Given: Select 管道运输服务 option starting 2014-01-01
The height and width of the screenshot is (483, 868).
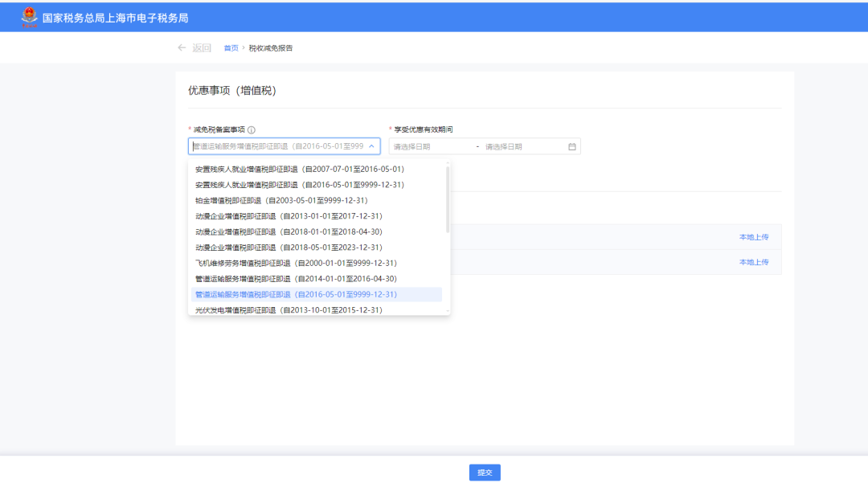Looking at the screenshot, I should (296, 279).
